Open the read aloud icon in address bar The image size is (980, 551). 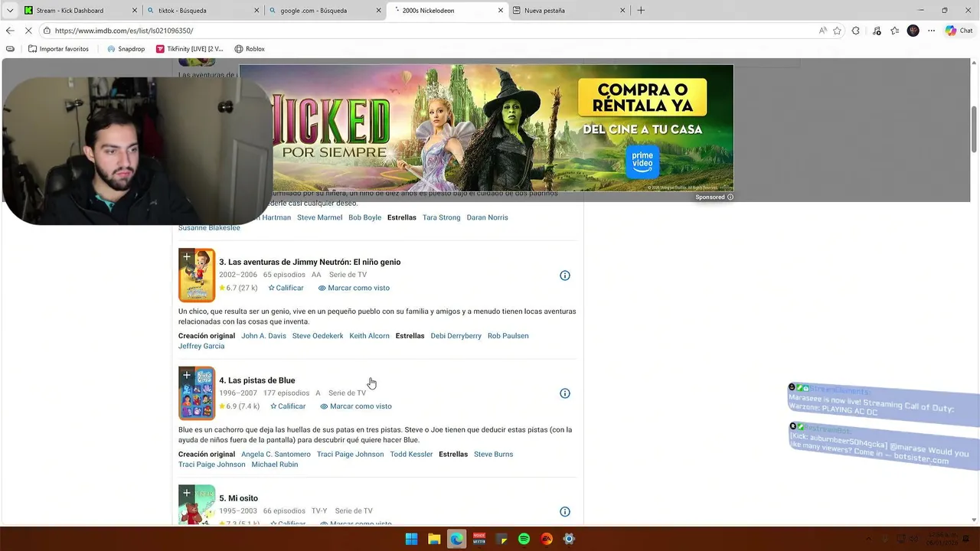pyautogui.click(x=822, y=31)
